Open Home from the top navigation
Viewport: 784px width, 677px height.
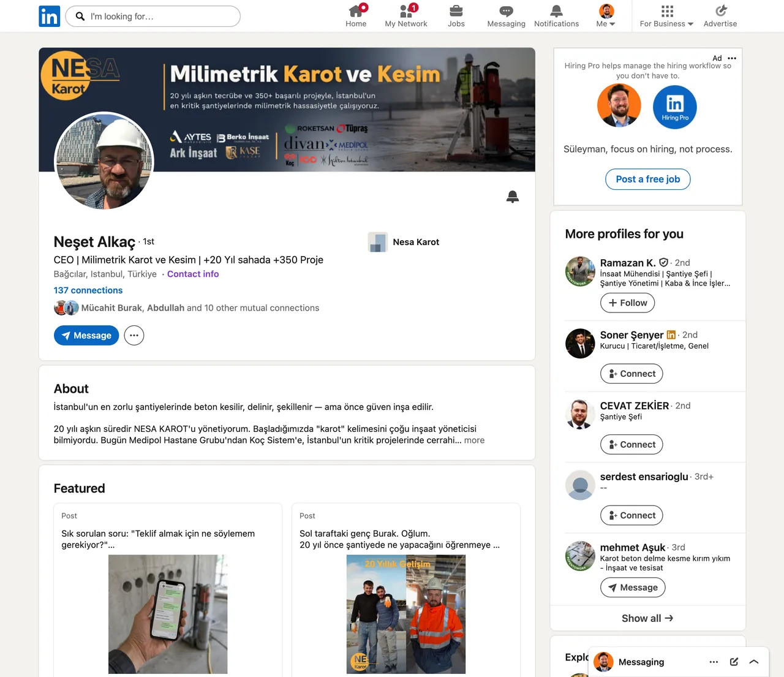click(x=356, y=16)
